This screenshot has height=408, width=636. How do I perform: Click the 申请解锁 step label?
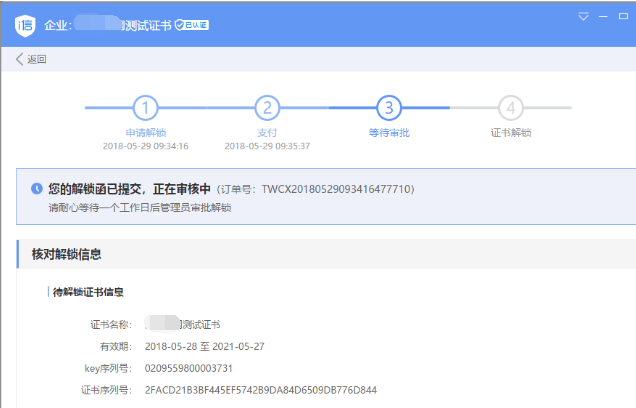pos(146,132)
